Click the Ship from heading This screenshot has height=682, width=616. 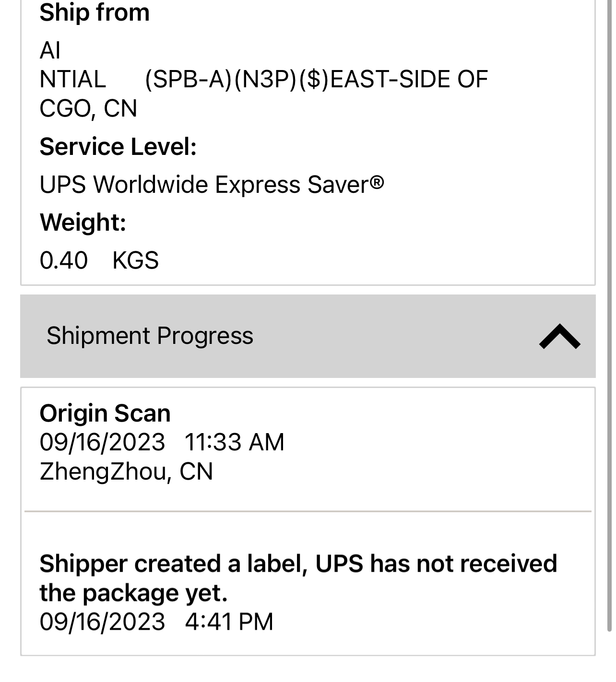(x=95, y=12)
